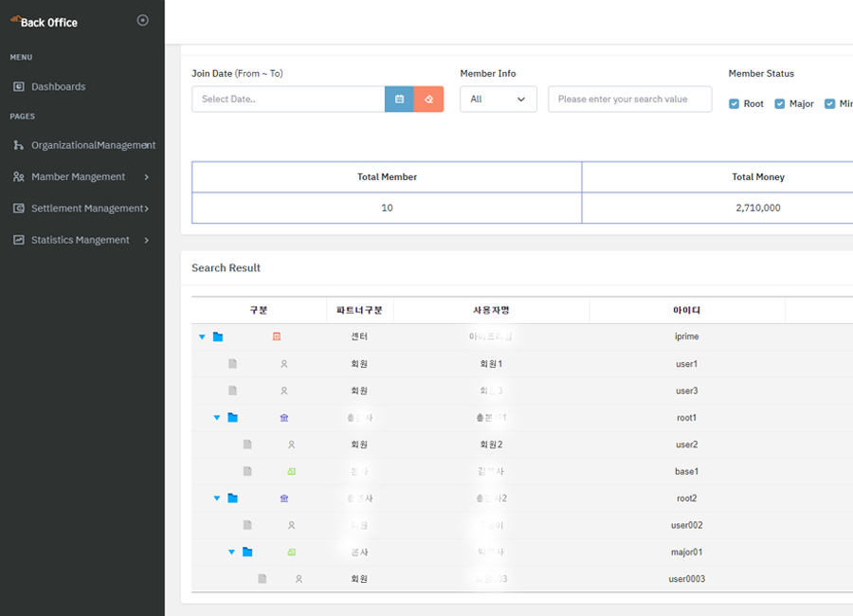Clear the join date with the eraser button
The image size is (853, 616).
tap(428, 100)
